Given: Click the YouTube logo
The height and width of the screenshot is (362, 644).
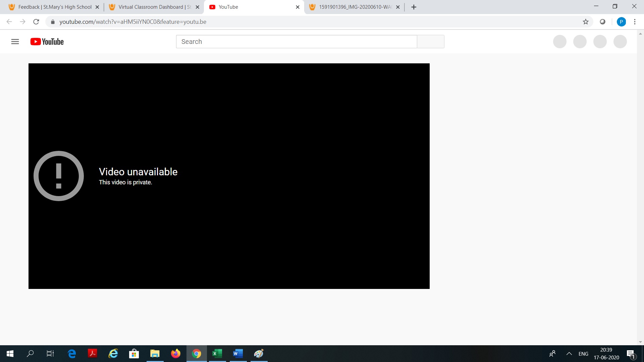Looking at the screenshot, I should click(47, 42).
